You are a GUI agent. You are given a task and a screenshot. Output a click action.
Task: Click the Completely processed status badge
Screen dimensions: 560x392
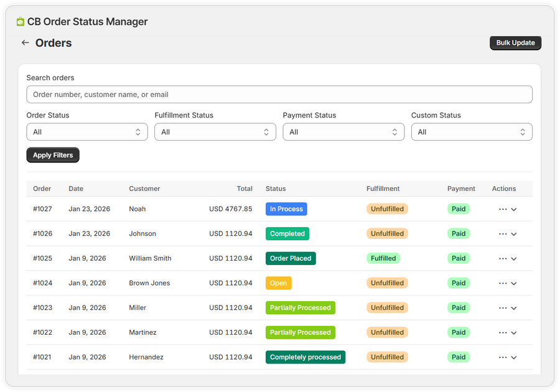(x=306, y=357)
